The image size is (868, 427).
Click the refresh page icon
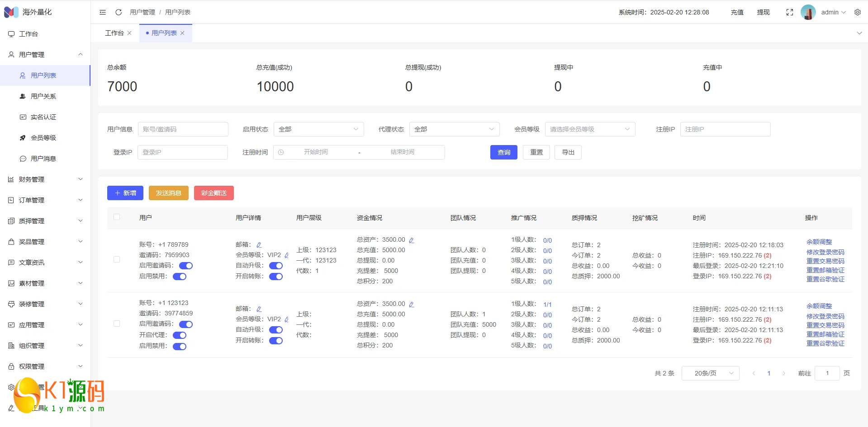click(119, 12)
